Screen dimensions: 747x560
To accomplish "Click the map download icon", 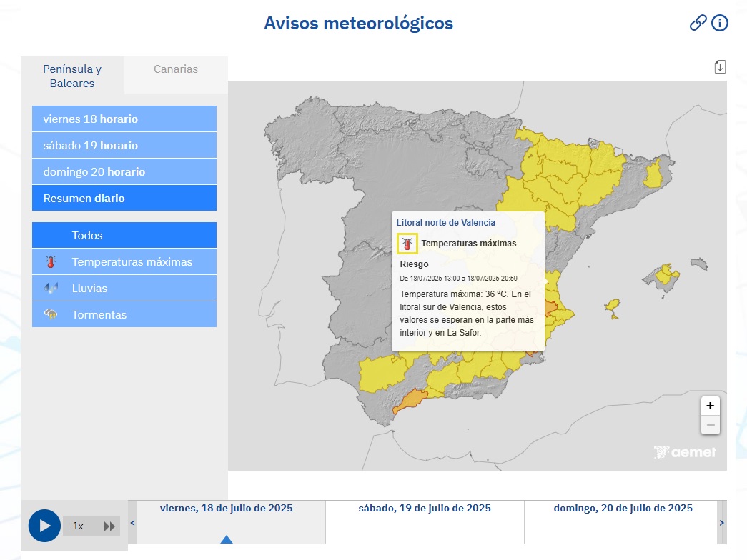I will click(x=720, y=66).
